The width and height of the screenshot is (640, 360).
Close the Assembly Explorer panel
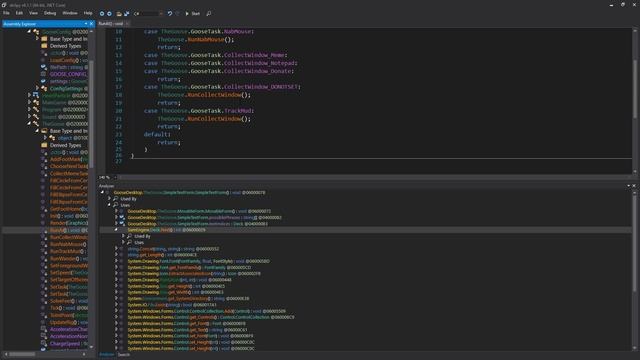point(91,24)
